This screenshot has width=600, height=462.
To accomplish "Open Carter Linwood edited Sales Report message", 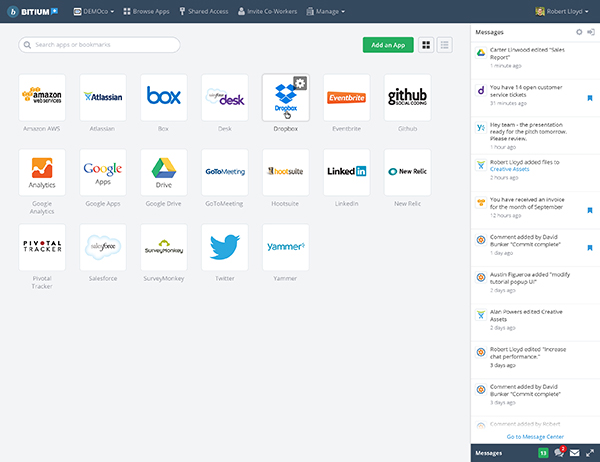I will tap(535, 59).
